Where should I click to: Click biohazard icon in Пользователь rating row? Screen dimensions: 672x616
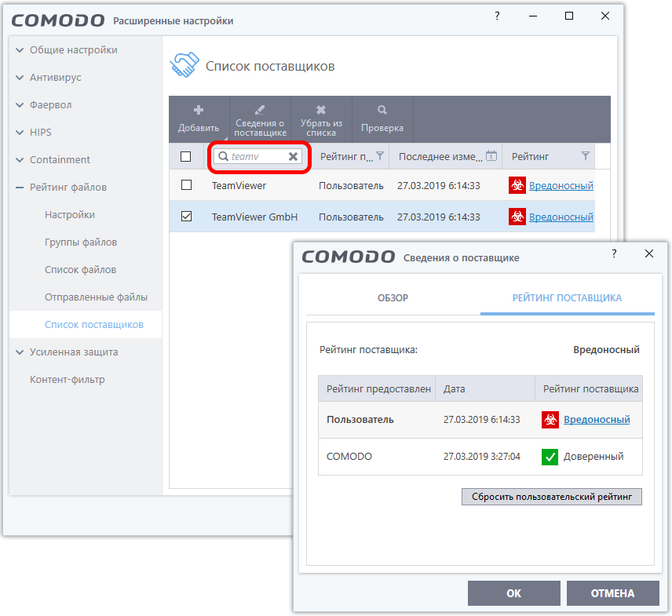point(550,420)
